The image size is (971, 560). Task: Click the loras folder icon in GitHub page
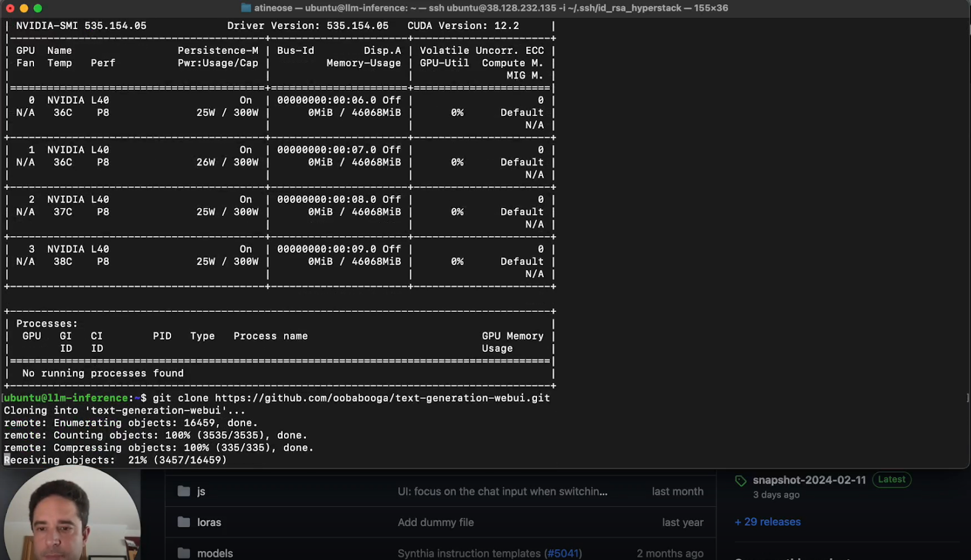[x=183, y=522]
